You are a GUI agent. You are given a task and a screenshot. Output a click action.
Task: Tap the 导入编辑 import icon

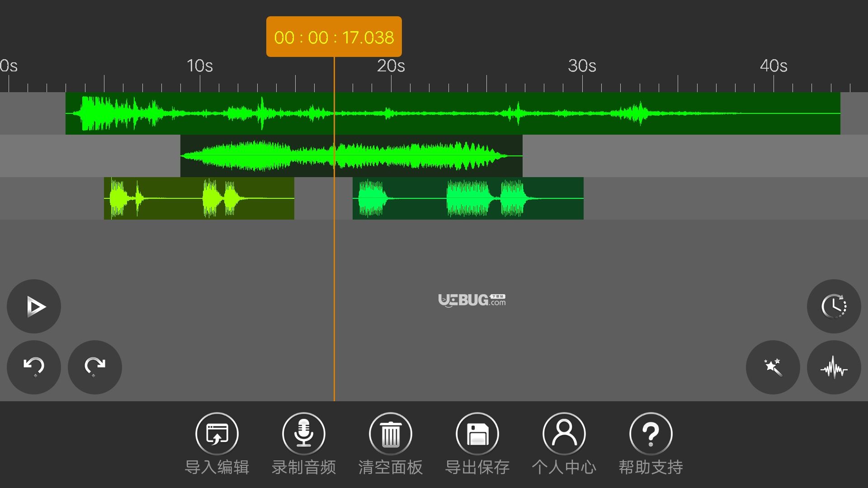click(x=217, y=434)
